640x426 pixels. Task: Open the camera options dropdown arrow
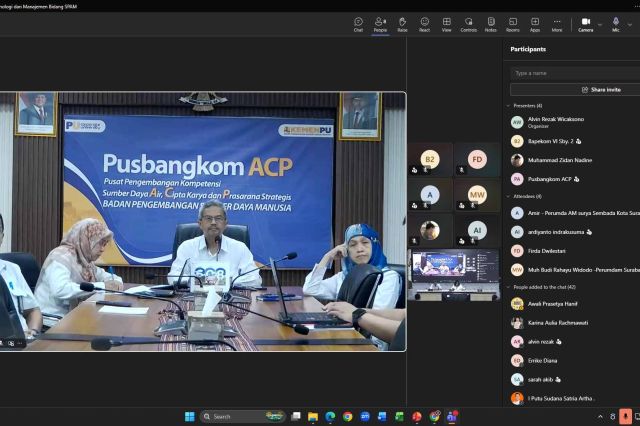pos(600,22)
